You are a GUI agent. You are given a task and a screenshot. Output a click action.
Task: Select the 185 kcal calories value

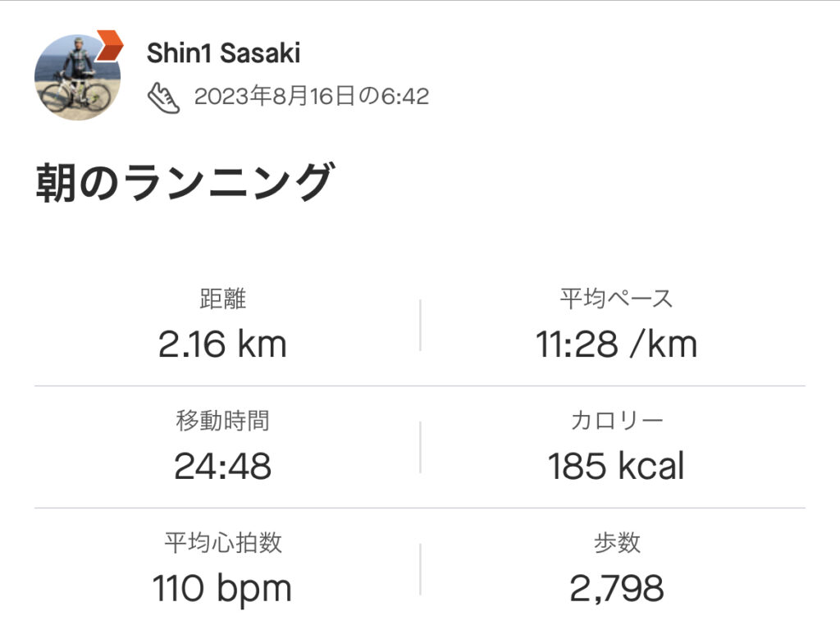[616, 467]
